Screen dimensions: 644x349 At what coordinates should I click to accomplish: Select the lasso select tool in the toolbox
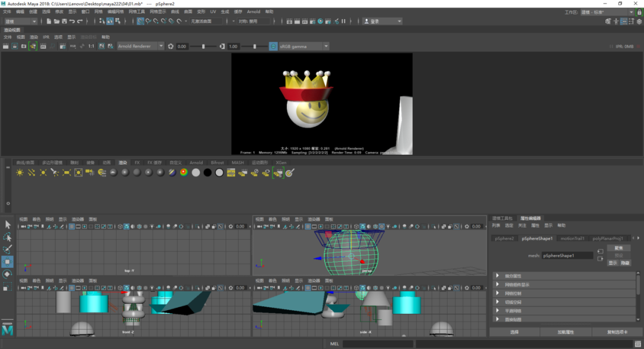tap(7, 237)
